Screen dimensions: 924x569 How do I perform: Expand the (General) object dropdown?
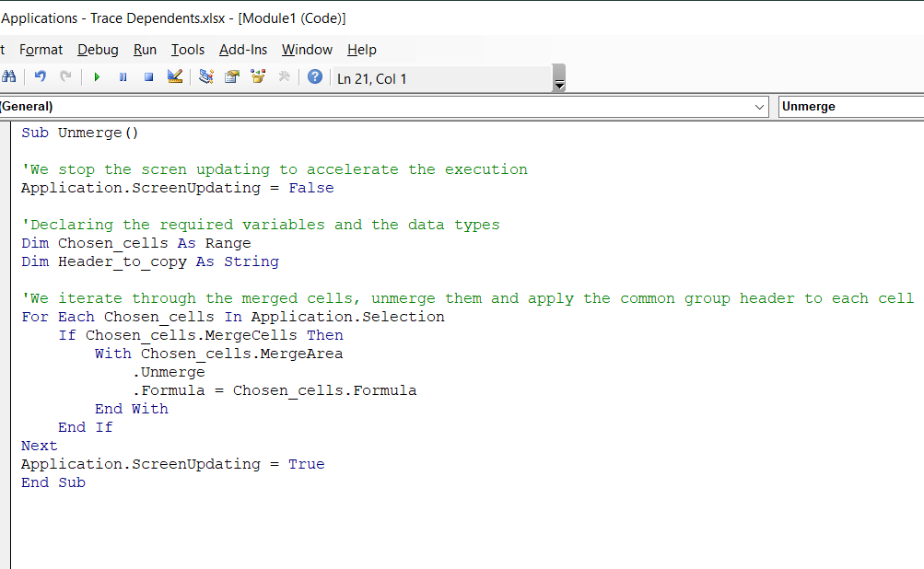coord(760,107)
